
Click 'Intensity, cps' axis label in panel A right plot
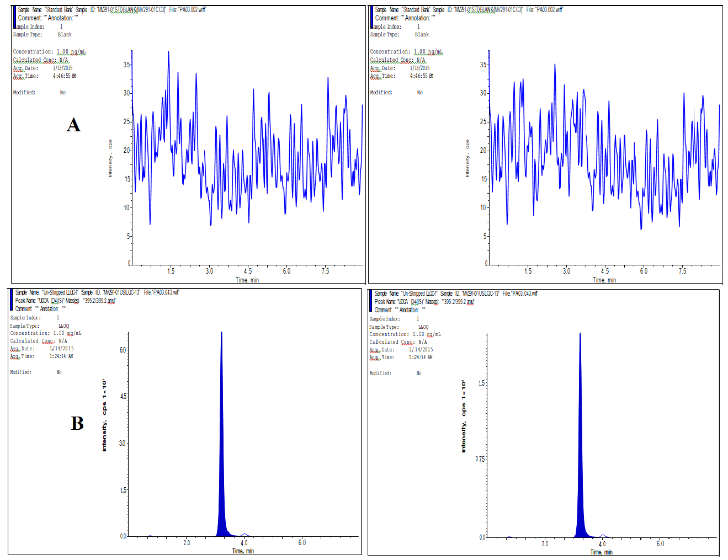tap(467, 158)
